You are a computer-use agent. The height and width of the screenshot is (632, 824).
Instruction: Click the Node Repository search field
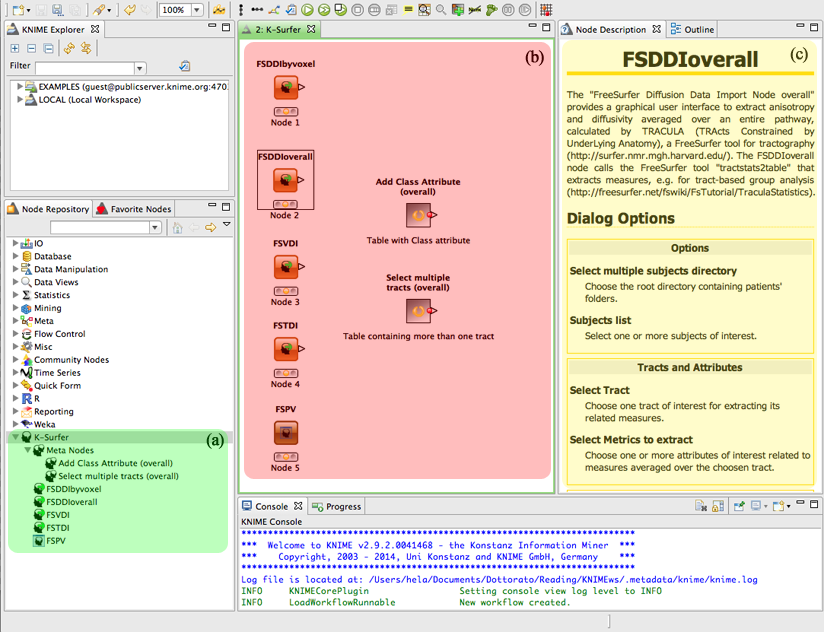pyautogui.click(x=100, y=228)
